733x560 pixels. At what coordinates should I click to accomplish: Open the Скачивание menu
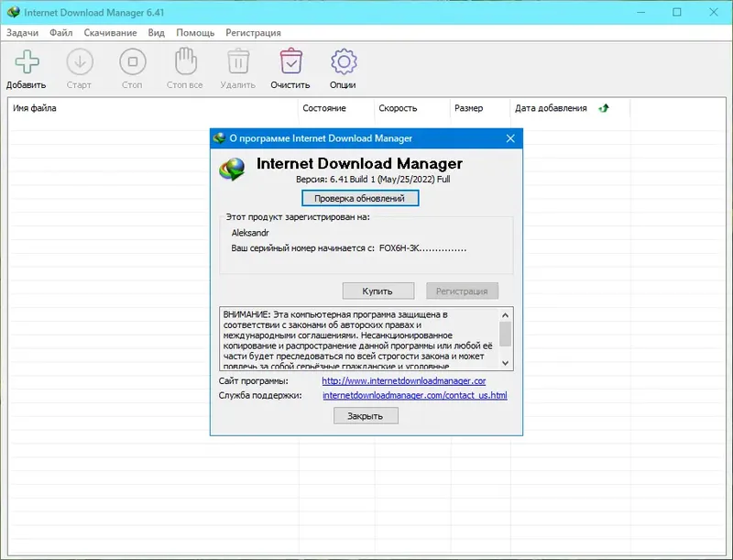click(110, 33)
